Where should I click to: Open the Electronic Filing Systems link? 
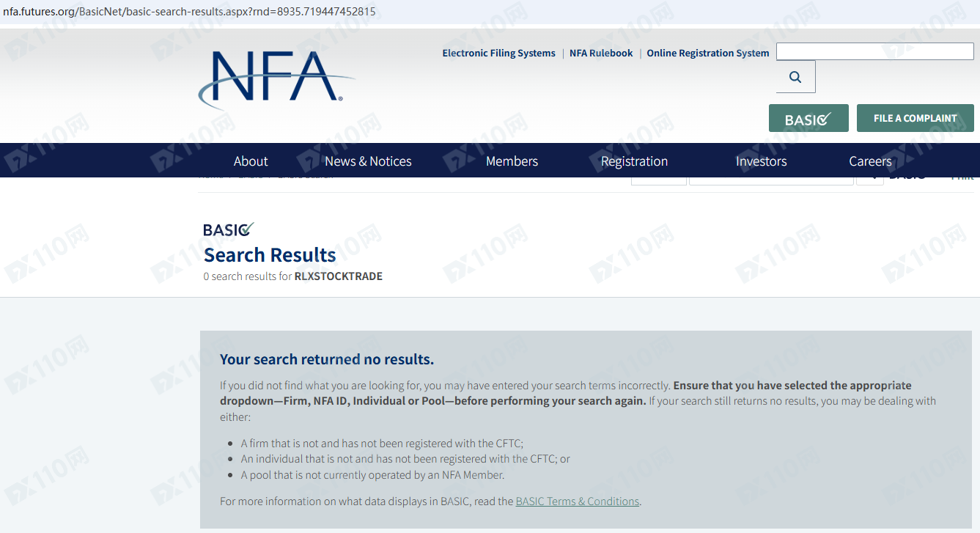point(498,53)
